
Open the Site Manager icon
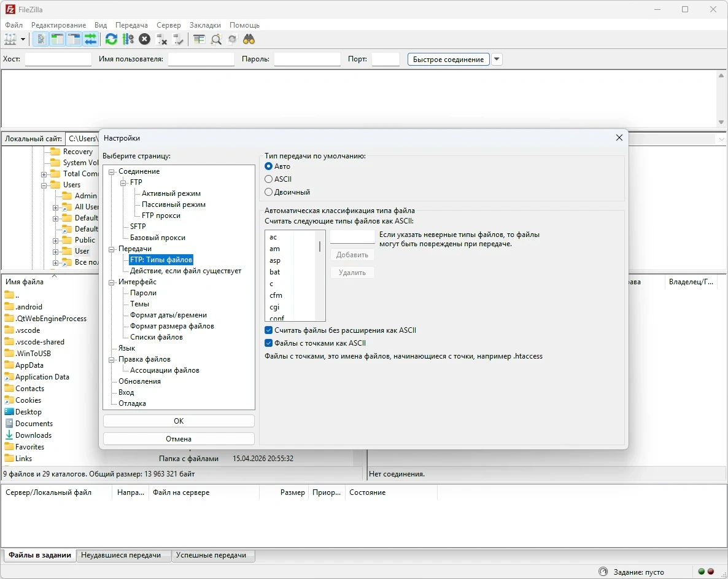pyautogui.click(x=10, y=39)
